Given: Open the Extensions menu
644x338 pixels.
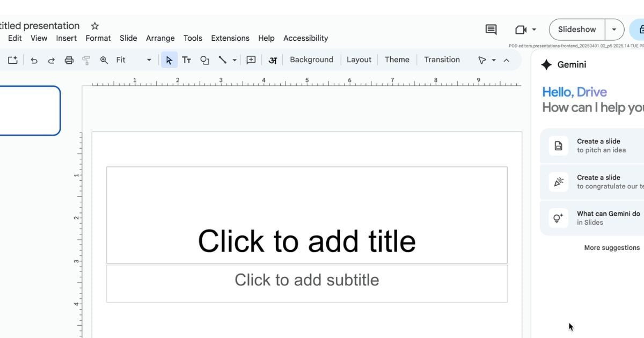Looking at the screenshot, I should pos(230,38).
